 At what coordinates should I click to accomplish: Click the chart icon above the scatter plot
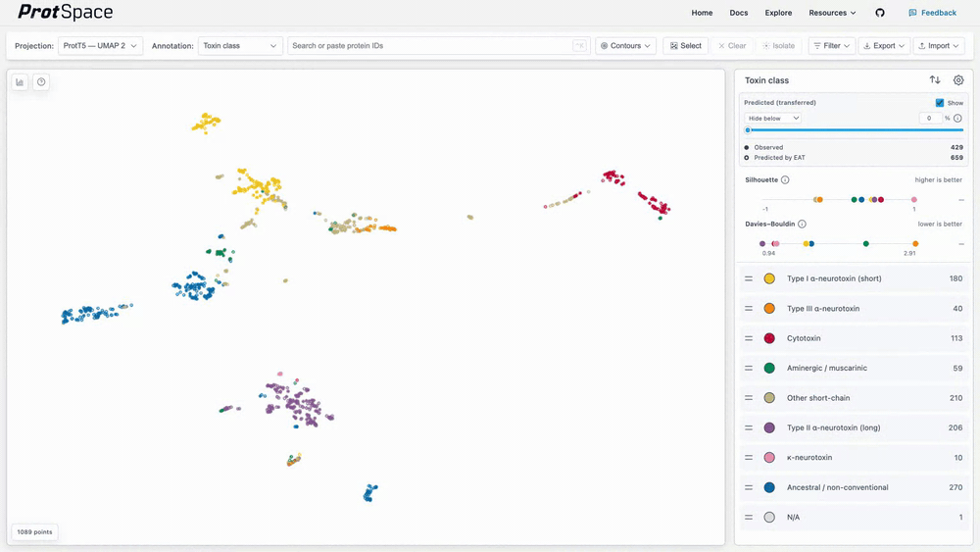(20, 82)
